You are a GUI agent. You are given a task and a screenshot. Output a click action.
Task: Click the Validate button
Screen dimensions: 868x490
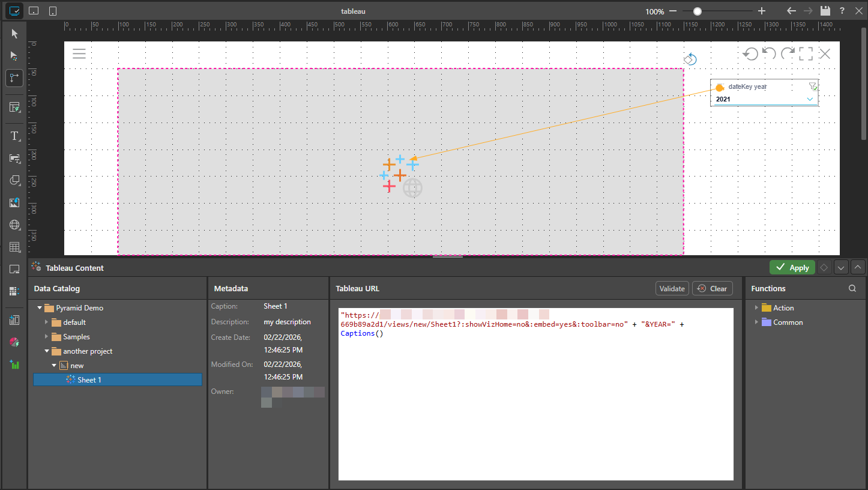tap(672, 289)
